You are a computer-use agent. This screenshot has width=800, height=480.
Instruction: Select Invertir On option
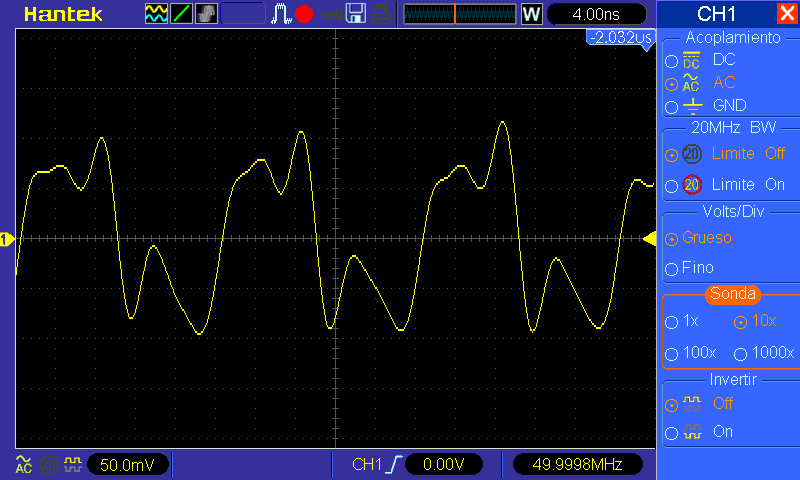click(x=671, y=434)
